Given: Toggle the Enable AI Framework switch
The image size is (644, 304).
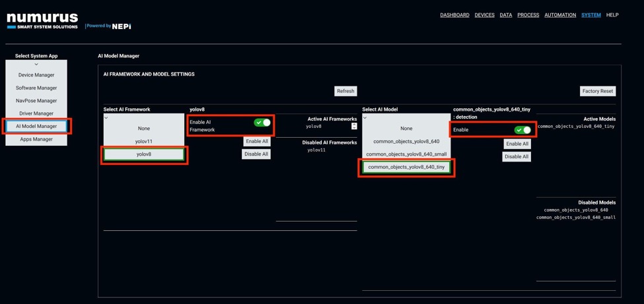Looking at the screenshot, I should tap(262, 123).
